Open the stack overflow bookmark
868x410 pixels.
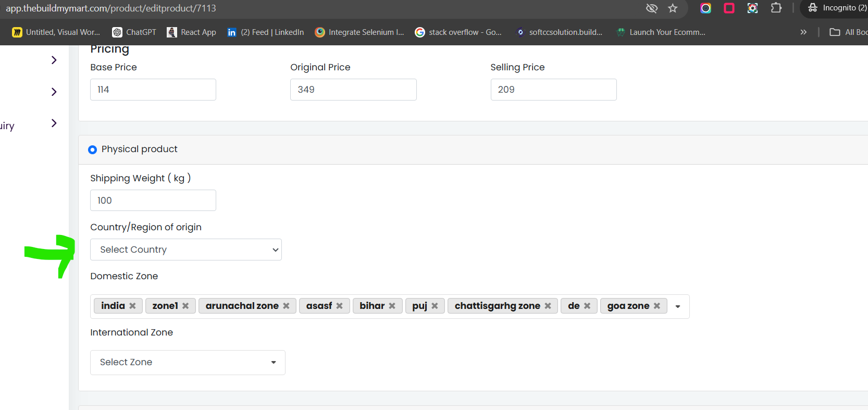click(x=458, y=32)
